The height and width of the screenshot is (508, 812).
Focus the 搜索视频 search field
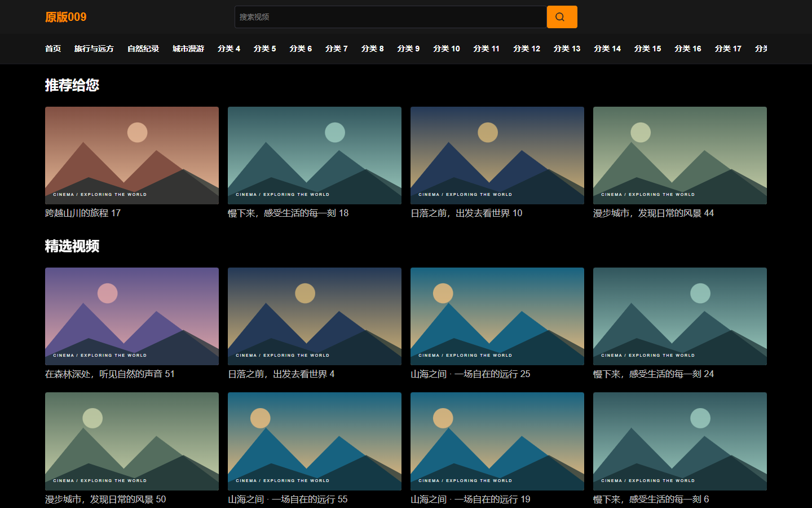[x=391, y=17]
